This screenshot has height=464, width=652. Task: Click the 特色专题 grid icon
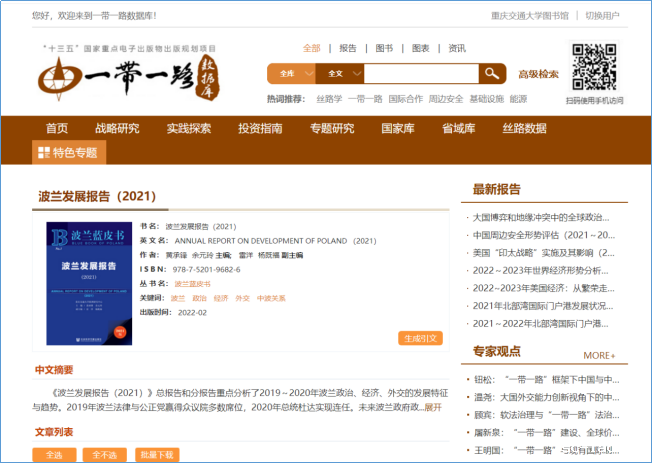pos(43,153)
